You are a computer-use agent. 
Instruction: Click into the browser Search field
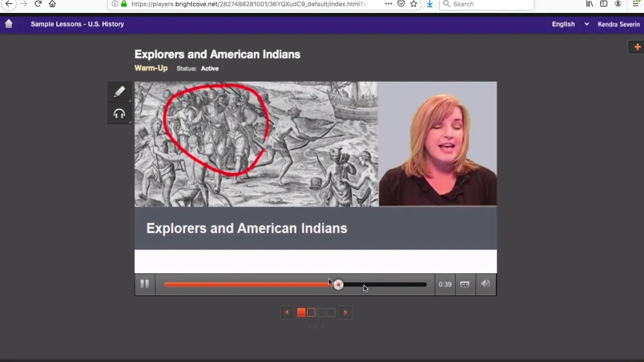click(x=487, y=4)
